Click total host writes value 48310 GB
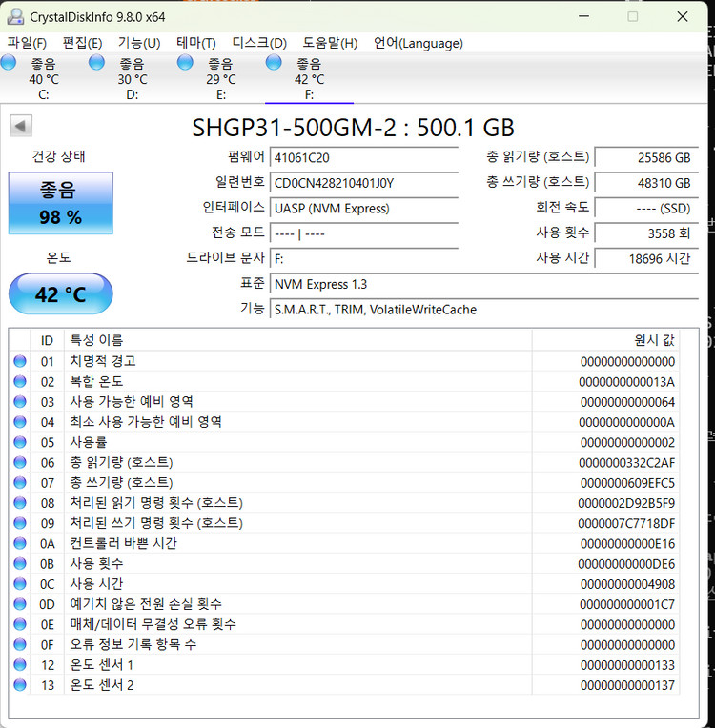 646,183
